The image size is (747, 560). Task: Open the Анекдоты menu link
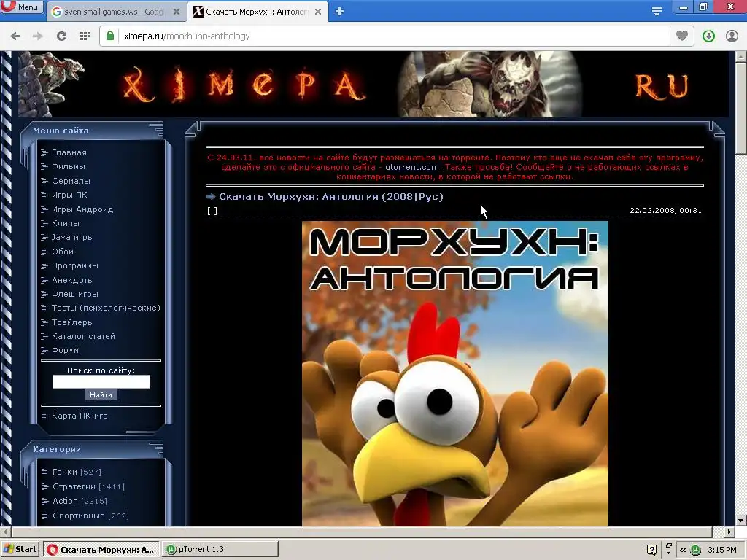coord(72,280)
